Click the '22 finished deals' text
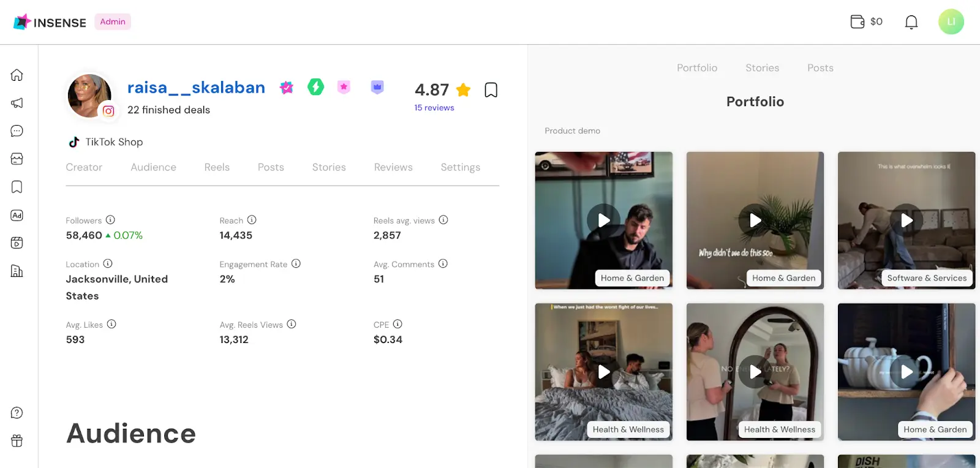 click(x=168, y=110)
